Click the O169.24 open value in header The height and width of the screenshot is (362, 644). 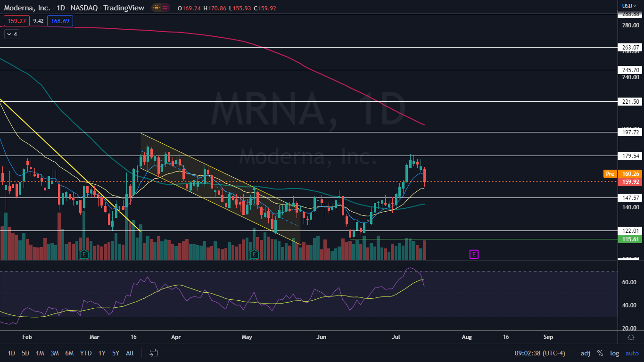click(189, 8)
